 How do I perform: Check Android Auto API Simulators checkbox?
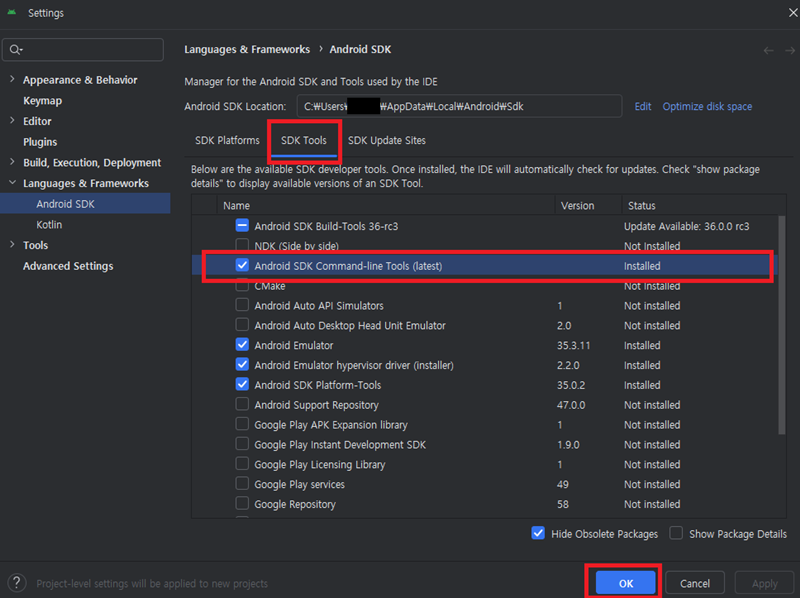coord(242,305)
